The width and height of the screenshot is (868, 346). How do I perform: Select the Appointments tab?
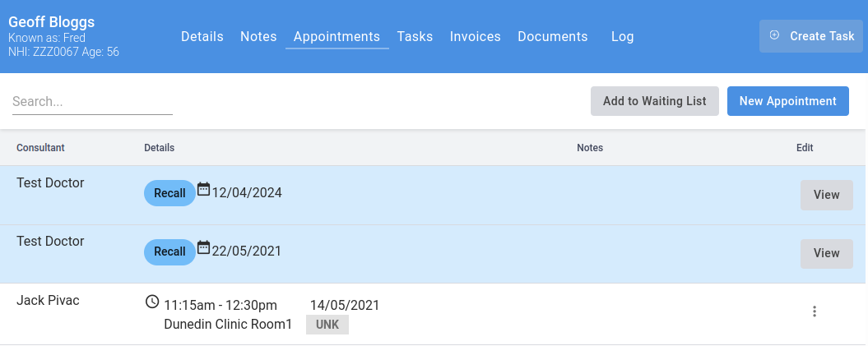click(x=337, y=37)
